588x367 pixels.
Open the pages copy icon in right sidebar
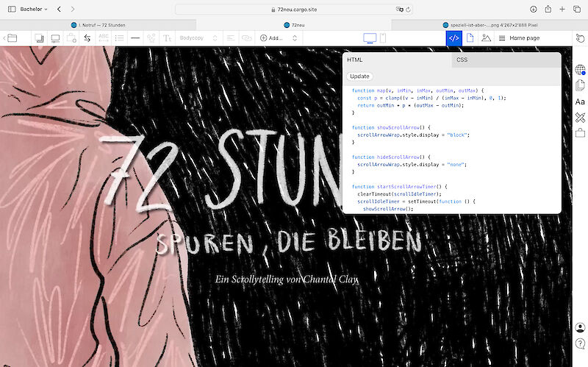(580, 85)
